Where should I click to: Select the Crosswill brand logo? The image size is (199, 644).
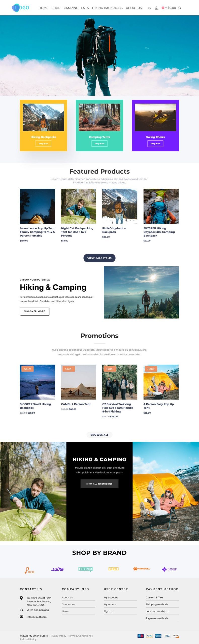coord(142,569)
